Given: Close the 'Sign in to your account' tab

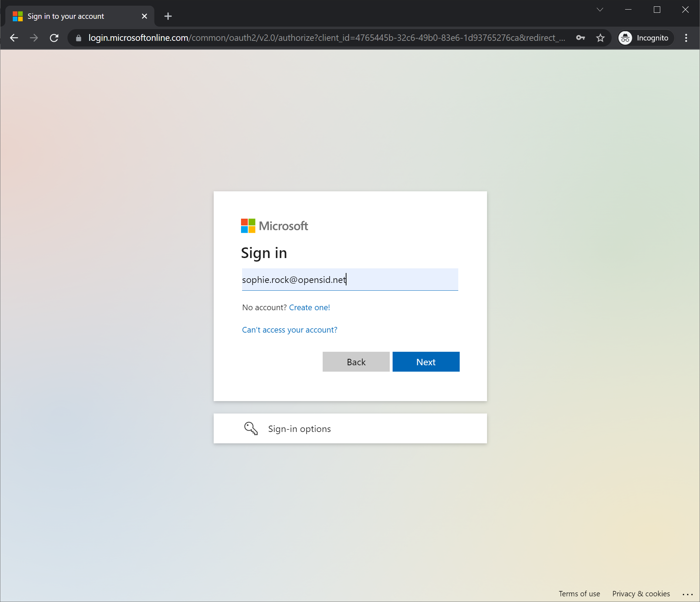Looking at the screenshot, I should 144,16.
